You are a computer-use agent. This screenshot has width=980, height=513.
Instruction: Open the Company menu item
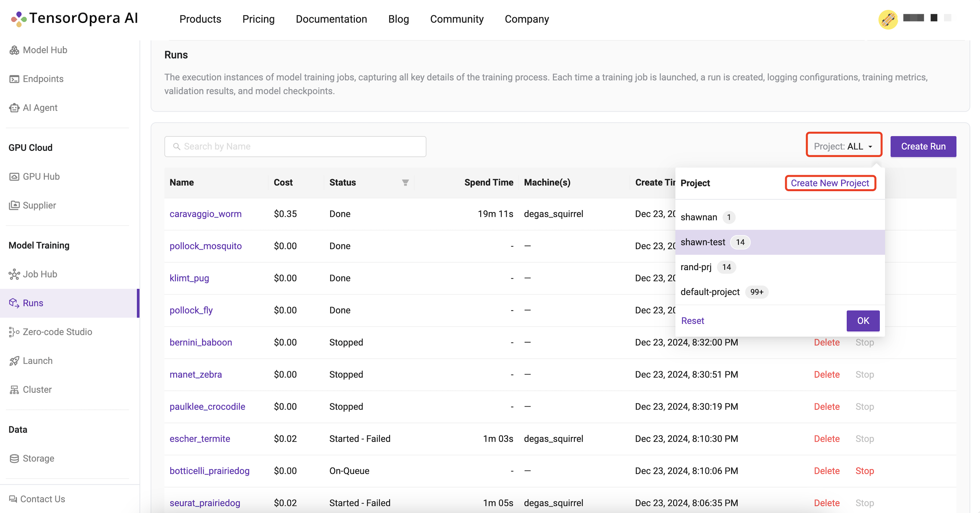coord(527,19)
